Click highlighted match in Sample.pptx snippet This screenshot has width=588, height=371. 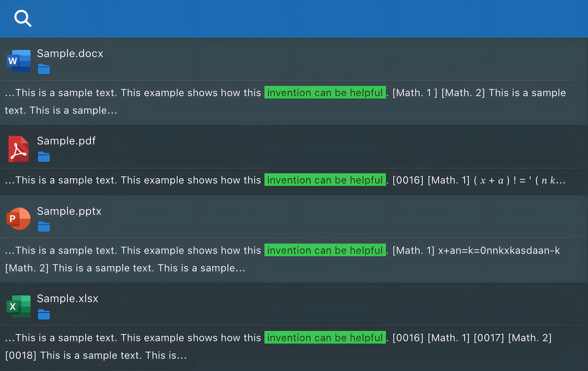click(x=325, y=250)
